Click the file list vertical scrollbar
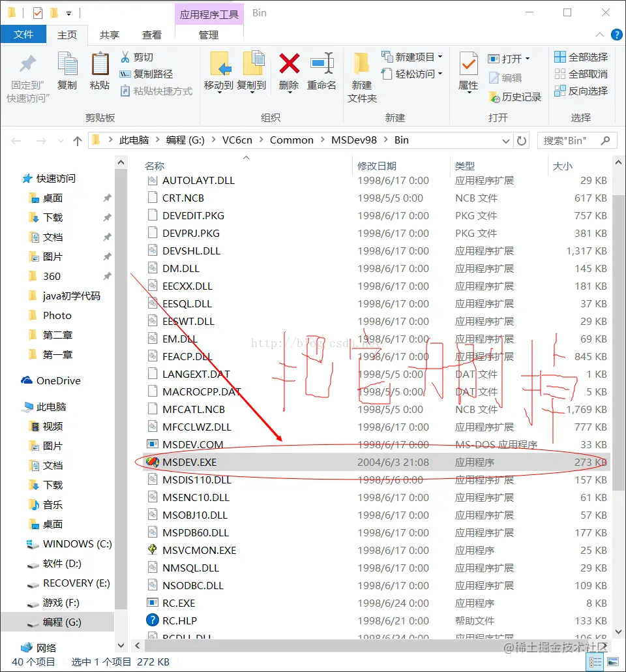Viewport: 626px width, 672px height. point(618,343)
